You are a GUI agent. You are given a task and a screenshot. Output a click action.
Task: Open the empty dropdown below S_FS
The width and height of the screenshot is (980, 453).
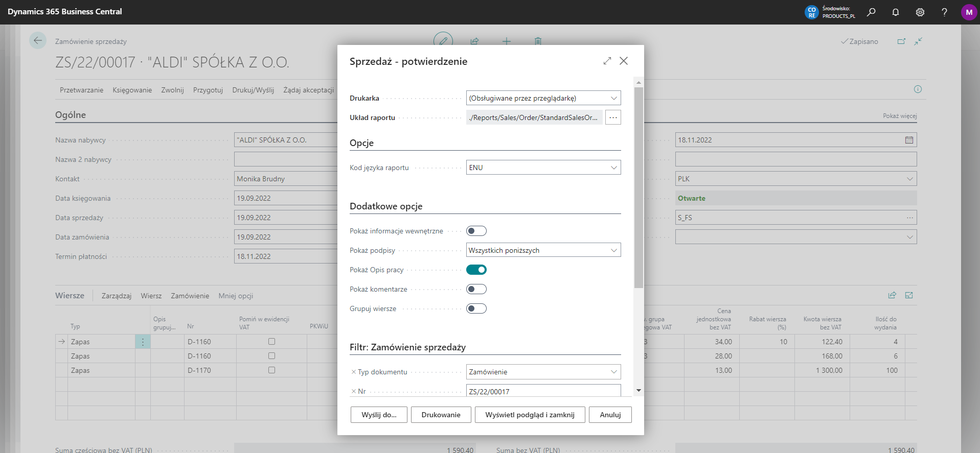(910, 237)
